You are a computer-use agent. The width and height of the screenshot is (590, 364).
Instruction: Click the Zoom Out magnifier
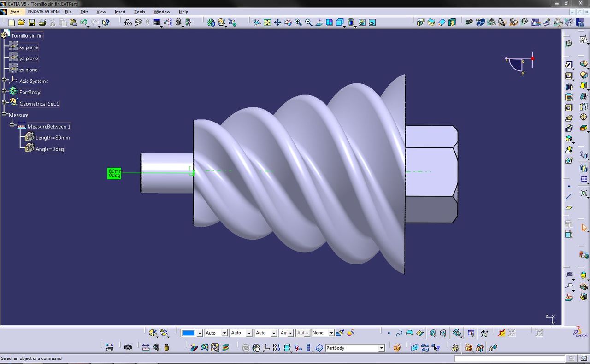pyautogui.click(x=308, y=22)
